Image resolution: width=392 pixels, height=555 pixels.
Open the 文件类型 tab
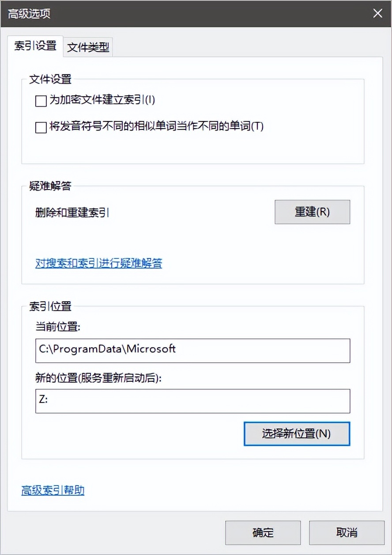pyautogui.click(x=88, y=47)
